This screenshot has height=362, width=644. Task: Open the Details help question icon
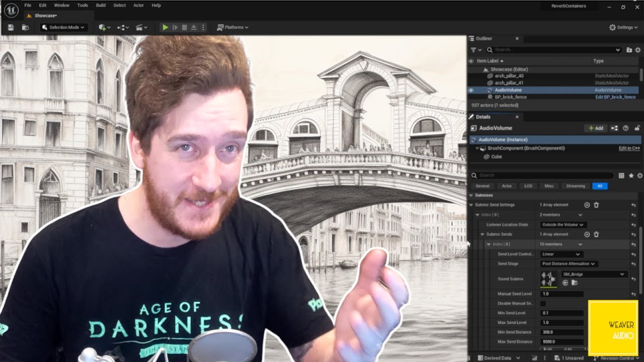pyautogui.click(x=626, y=128)
